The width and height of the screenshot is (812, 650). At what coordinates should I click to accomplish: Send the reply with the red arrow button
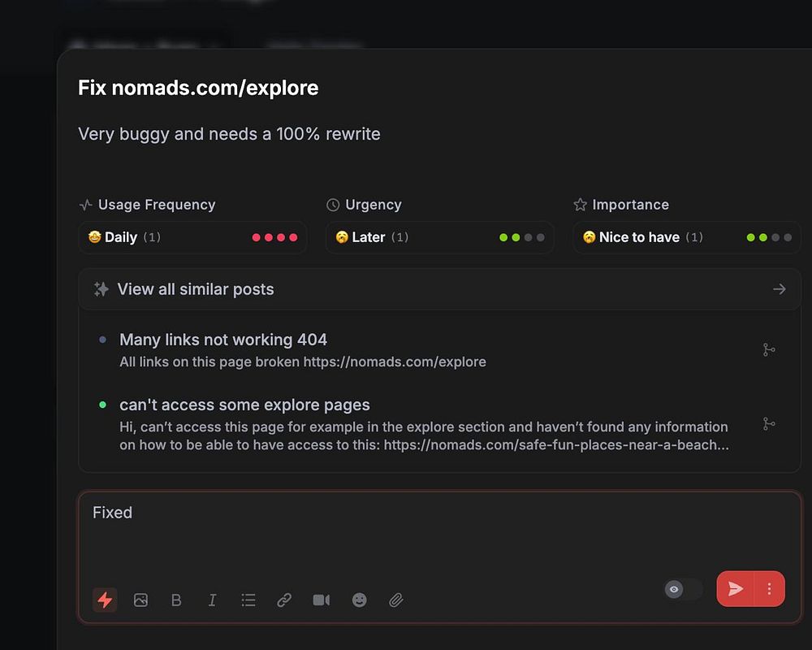click(x=736, y=588)
